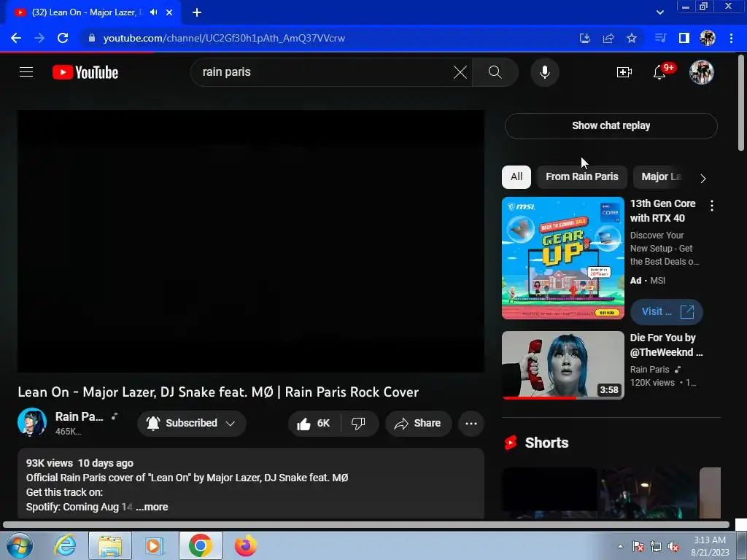Click Show chat replay button
This screenshot has width=747, height=560.
pyautogui.click(x=611, y=125)
